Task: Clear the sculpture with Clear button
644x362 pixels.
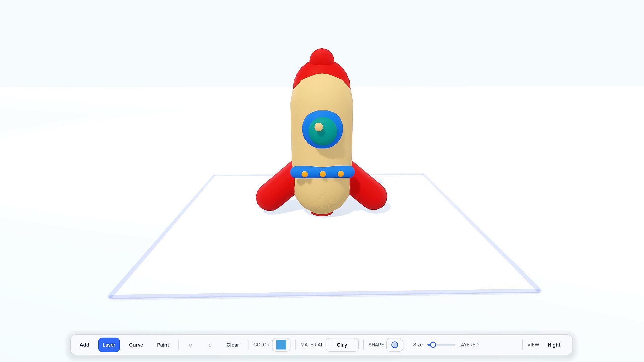Action: coord(233,345)
